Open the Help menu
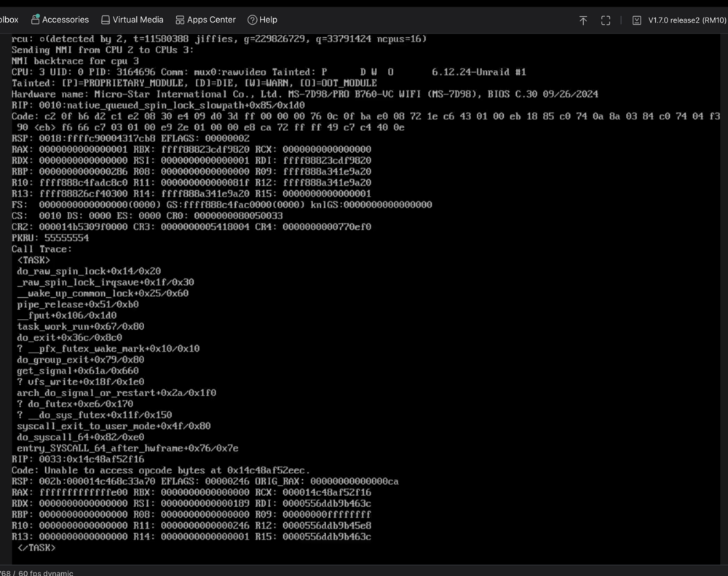The image size is (728, 576). click(262, 20)
